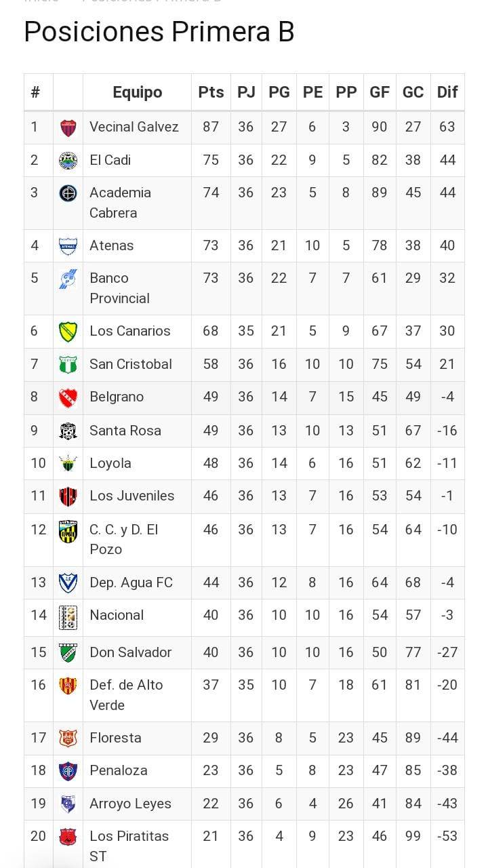Click the Equipo column header

point(137,92)
